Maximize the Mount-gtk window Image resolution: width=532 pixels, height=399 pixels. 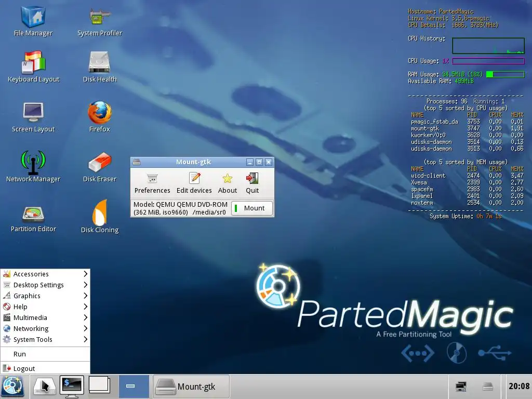(x=259, y=162)
